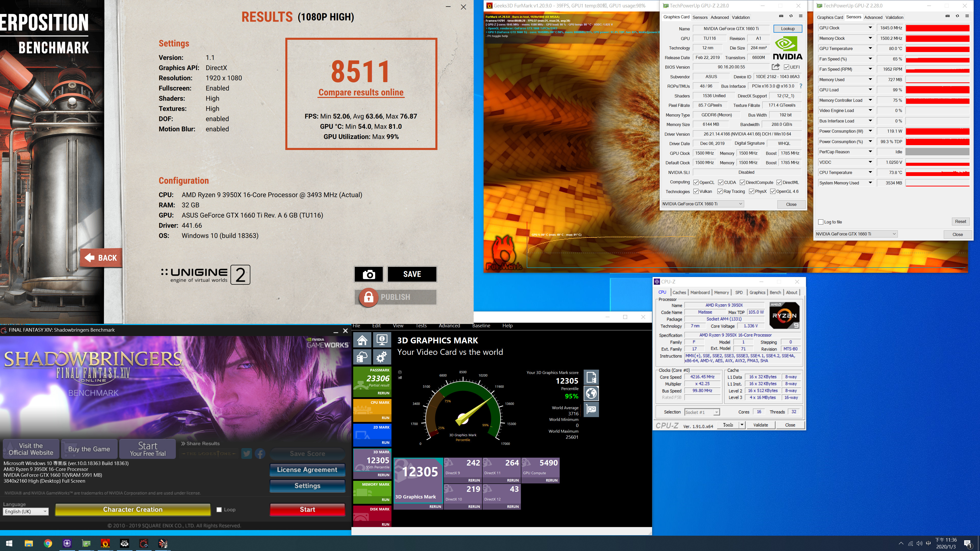Expand Fan Speed (RPM) sensor dropdown

870,69
